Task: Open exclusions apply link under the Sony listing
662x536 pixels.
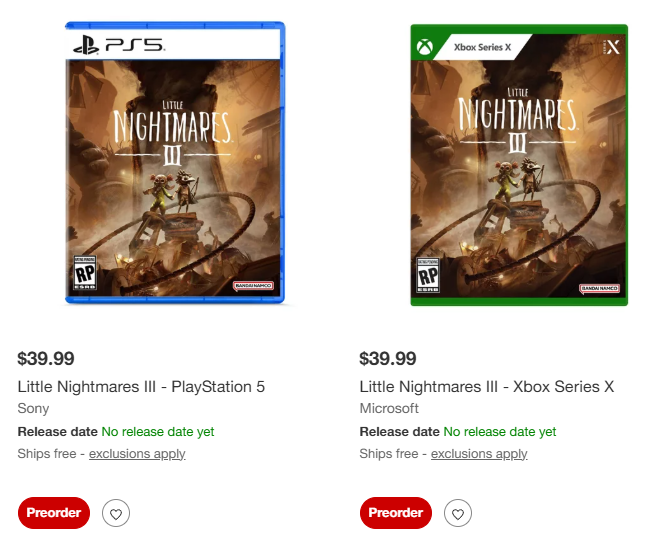Action: click(x=137, y=454)
